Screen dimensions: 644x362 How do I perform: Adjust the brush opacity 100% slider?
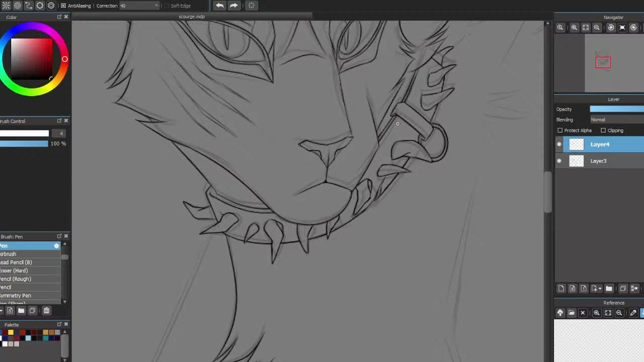(x=25, y=144)
